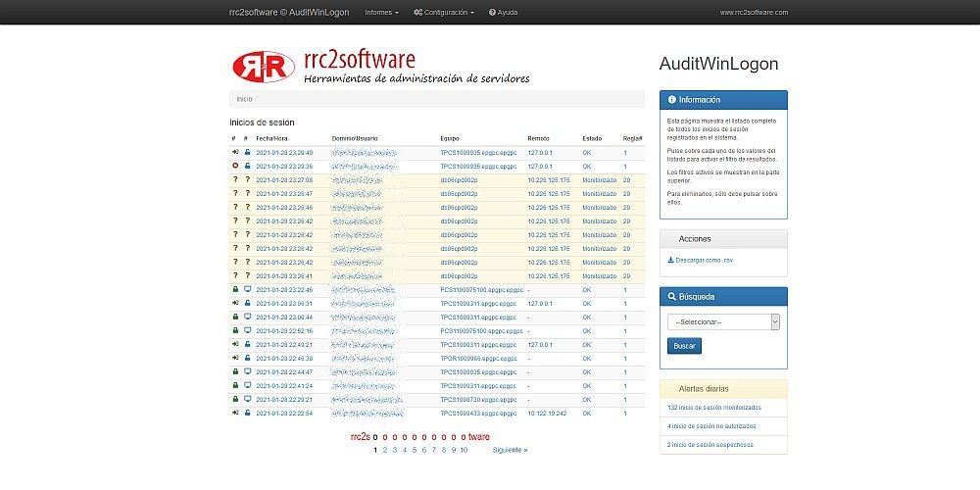Click the second question mark icon in the 23:26:47 row
The image size is (980, 490).
(248, 194)
